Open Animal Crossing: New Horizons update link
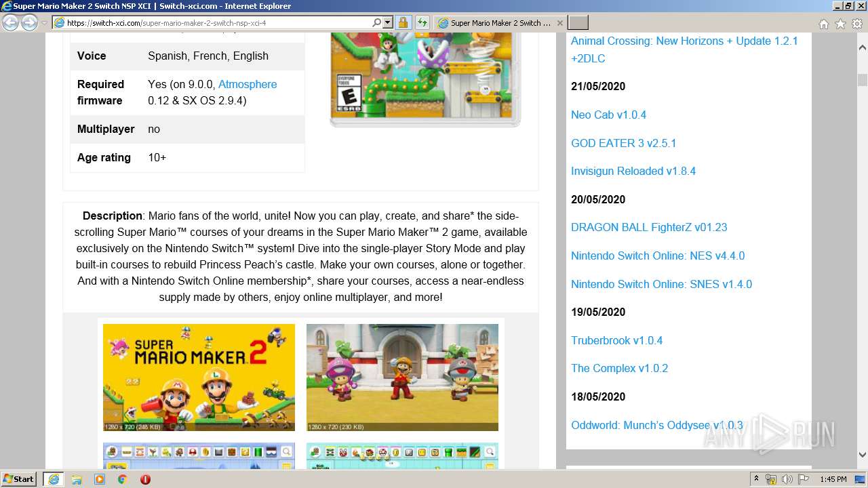This screenshot has width=868, height=488. (684, 49)
